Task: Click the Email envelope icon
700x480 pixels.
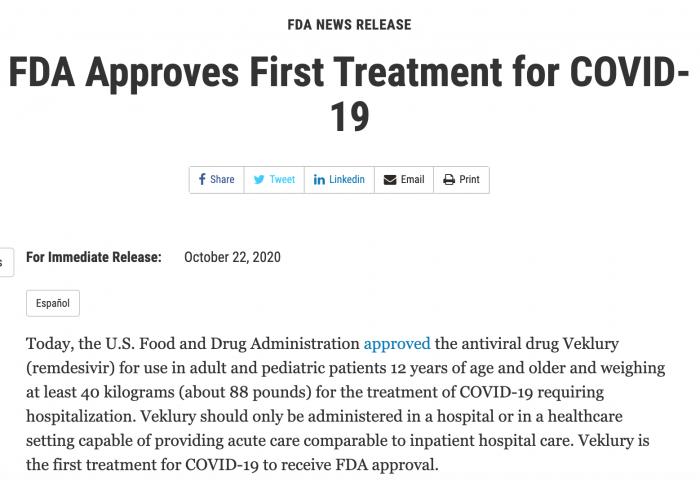Action: (x=390, y=180)
